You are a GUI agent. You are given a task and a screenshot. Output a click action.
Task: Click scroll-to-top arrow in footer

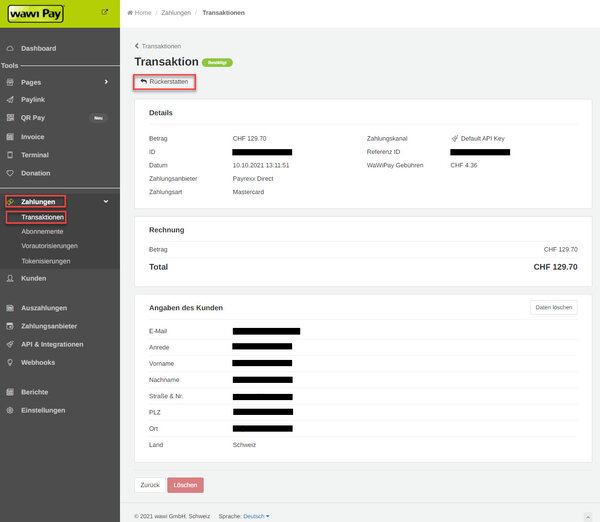[x=588, y=517]
